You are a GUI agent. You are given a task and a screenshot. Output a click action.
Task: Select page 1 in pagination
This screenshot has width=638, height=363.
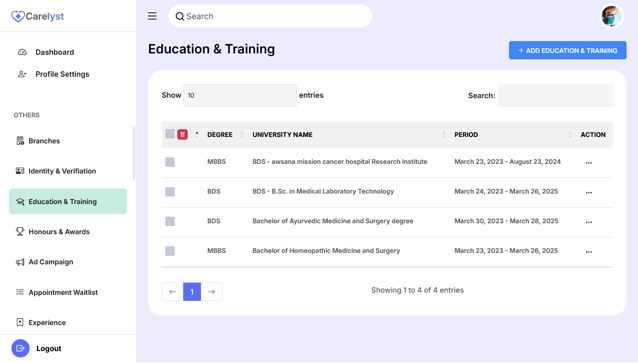[x=192, y=292]
